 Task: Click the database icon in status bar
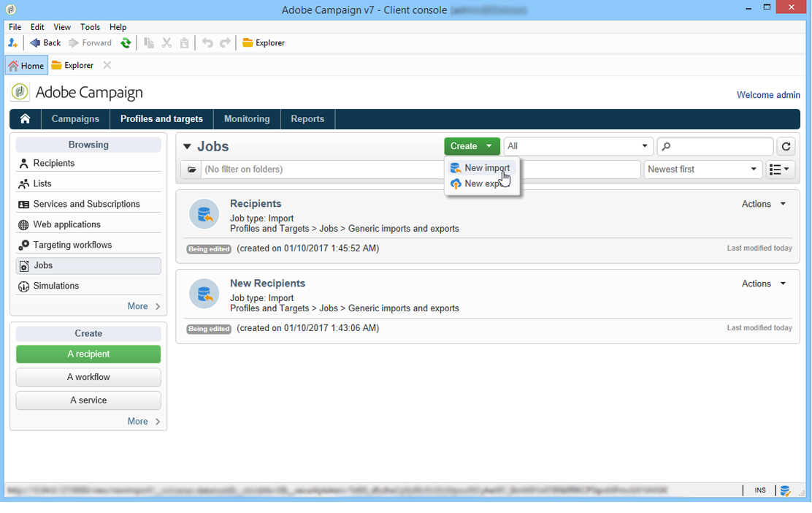coord(785,490)
